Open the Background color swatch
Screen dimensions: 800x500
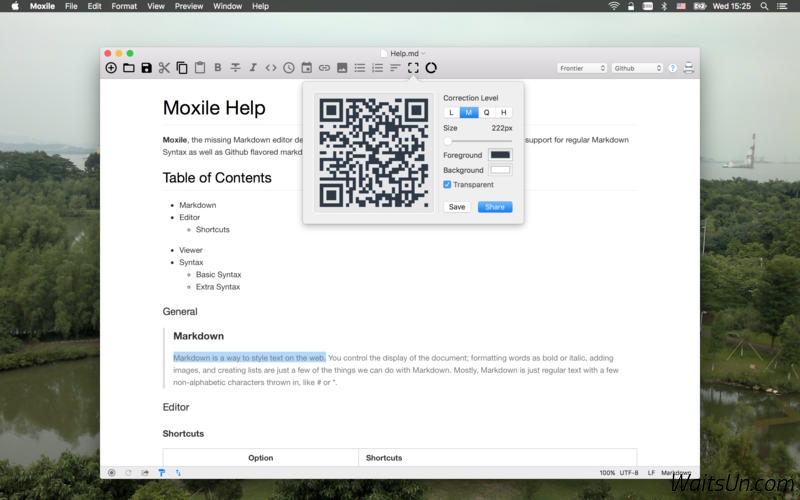pos(500,170)
